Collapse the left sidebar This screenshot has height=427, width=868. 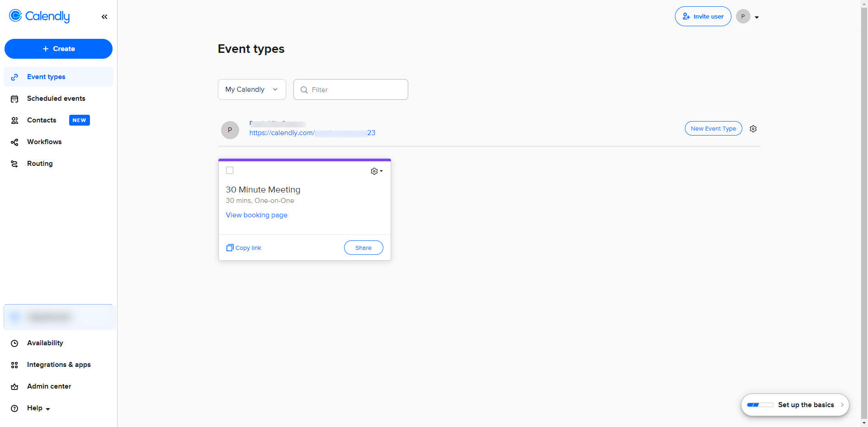click(x=104, y=17)
